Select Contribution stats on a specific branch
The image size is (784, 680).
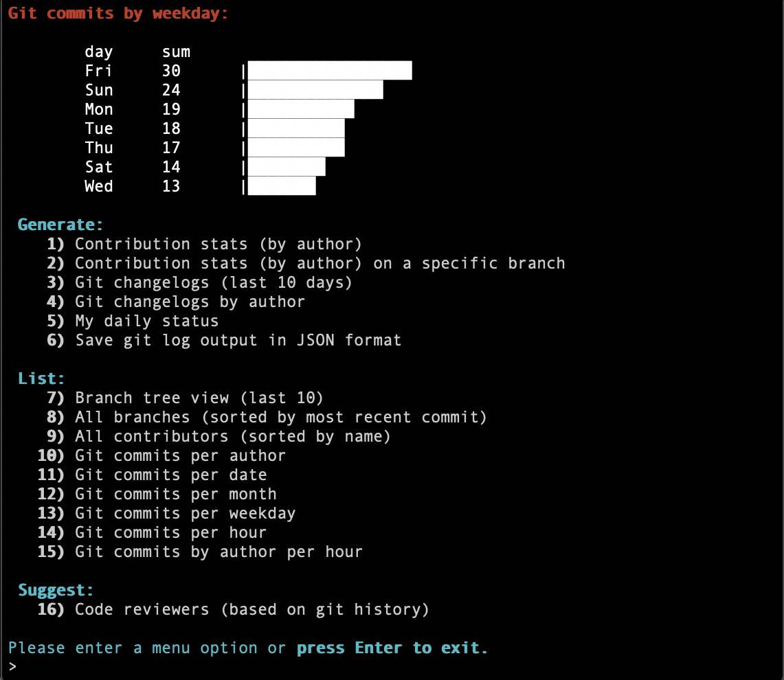tap(320, 263)
